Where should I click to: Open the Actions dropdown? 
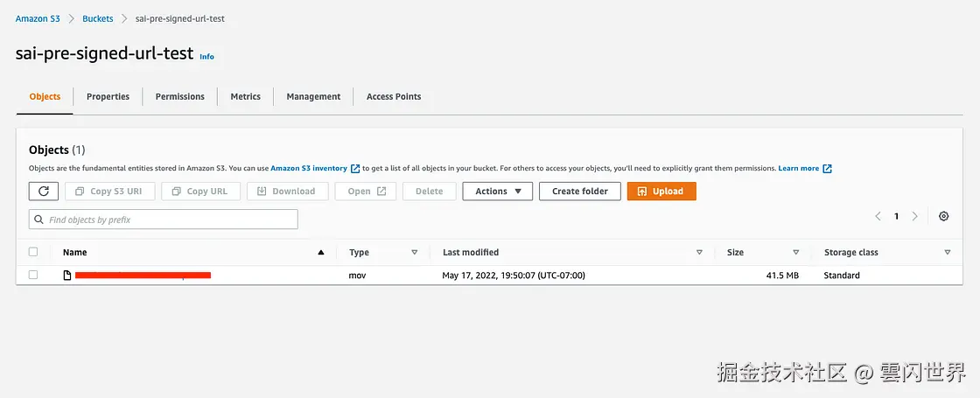click(498, 192)
